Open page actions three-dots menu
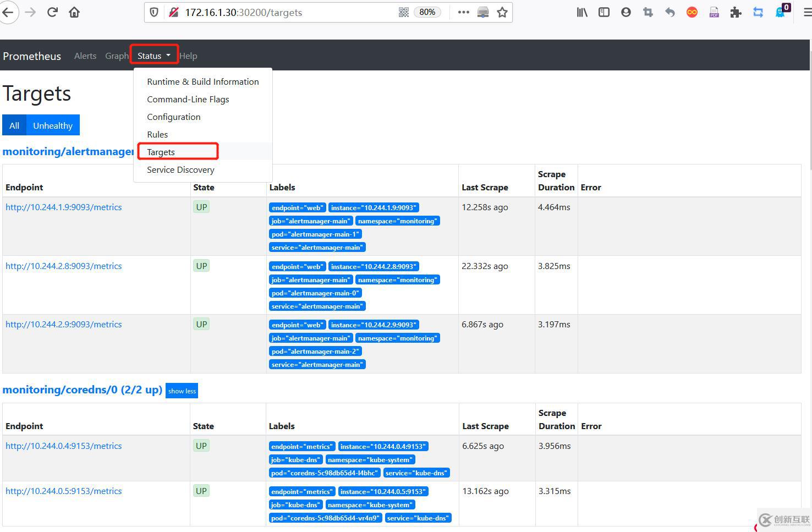Viewport: 812px width, 532px height. click(x=464, y=12)
